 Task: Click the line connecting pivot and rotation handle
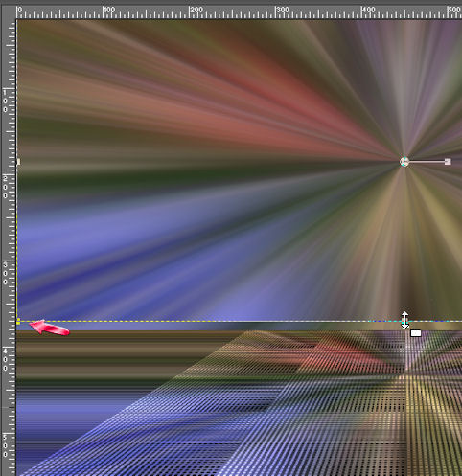pos(427,162)
